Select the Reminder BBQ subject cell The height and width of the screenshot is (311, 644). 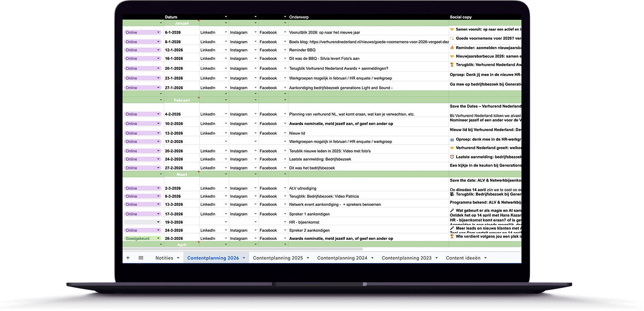[x=368, y=50]
